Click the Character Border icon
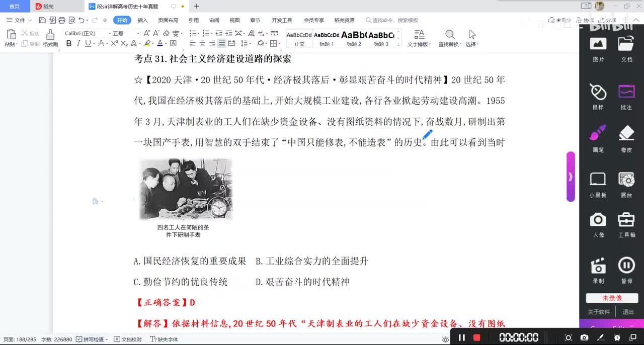Viewport: 644px width, 345px height. [174, 44]
